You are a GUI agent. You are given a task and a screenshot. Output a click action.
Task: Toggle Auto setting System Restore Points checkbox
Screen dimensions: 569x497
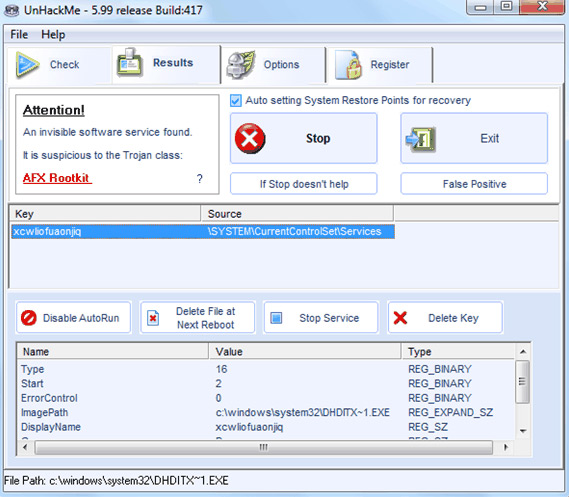236,100
